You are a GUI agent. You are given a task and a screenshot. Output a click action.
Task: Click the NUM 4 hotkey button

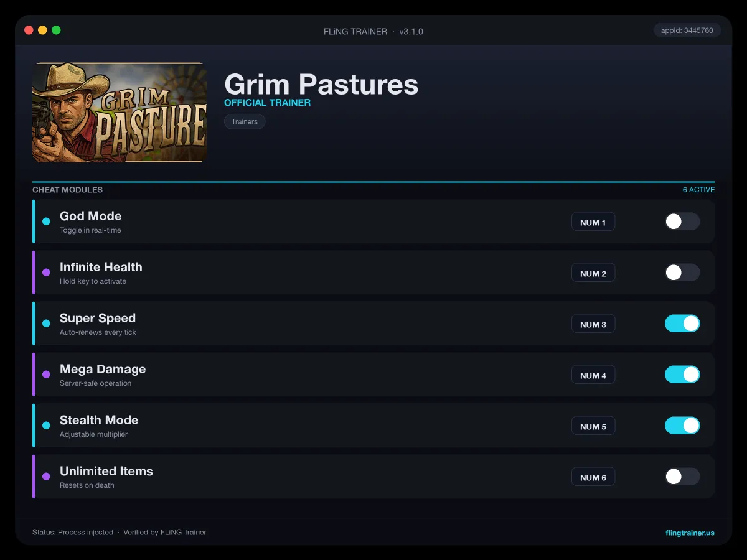coord(593,375)
